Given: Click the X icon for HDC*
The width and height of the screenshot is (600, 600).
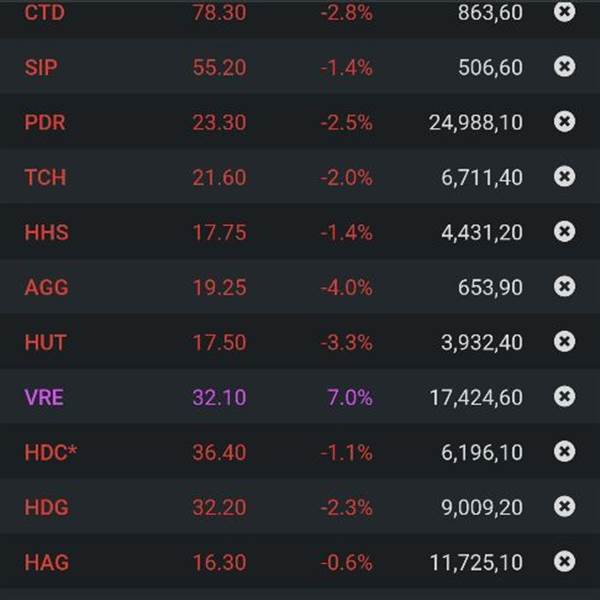Looking at the screenshot, I should (x=565, y=452).
